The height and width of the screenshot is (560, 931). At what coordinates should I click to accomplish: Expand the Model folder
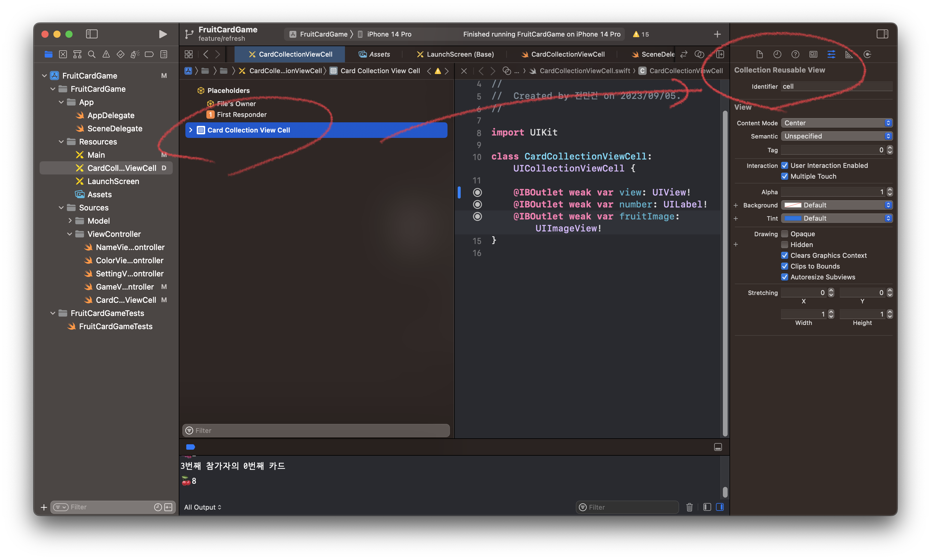(x=70, y=221)
